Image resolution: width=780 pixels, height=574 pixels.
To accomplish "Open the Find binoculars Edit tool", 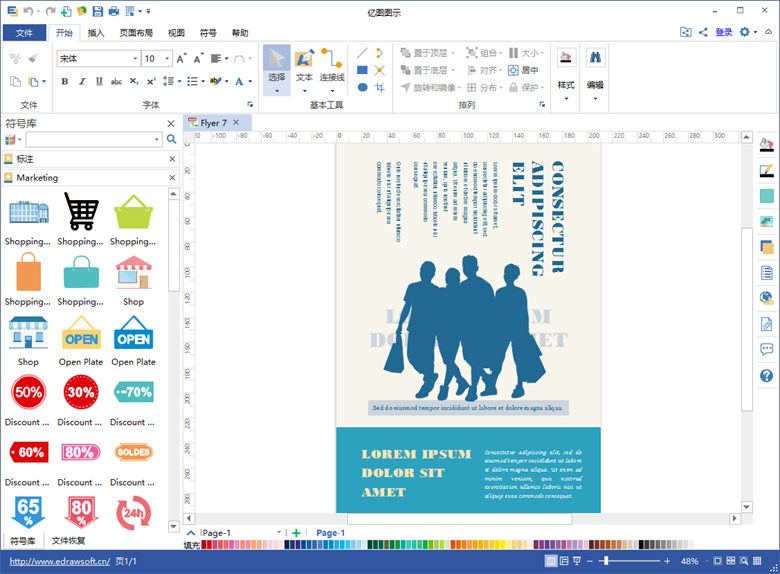I will 595,58.
